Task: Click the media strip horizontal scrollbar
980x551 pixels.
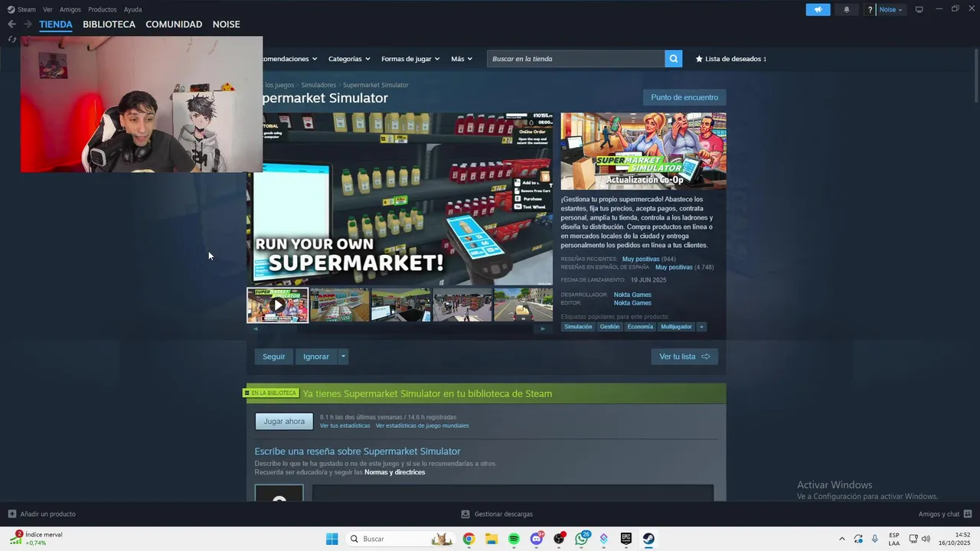Action: pyautogui.click(x=398, y=329)
